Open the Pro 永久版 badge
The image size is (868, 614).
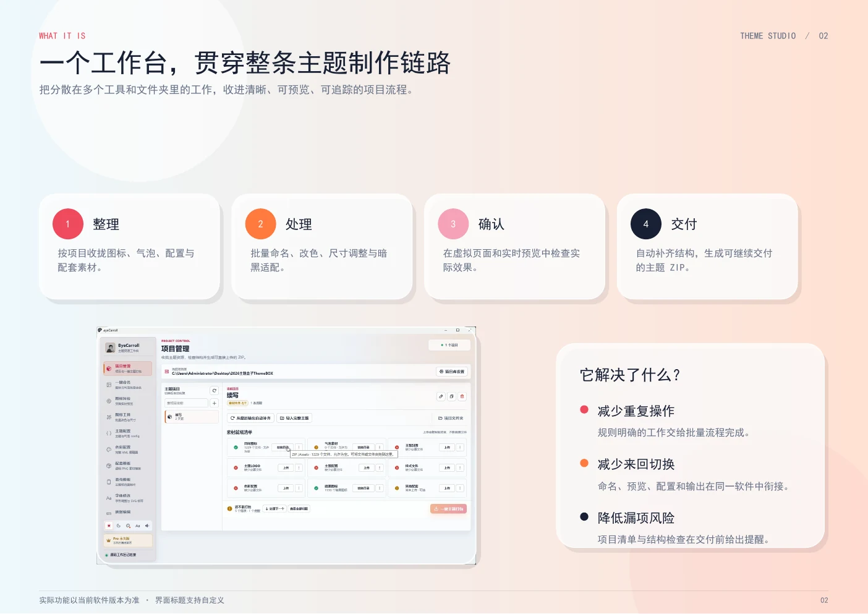[128, 540]
